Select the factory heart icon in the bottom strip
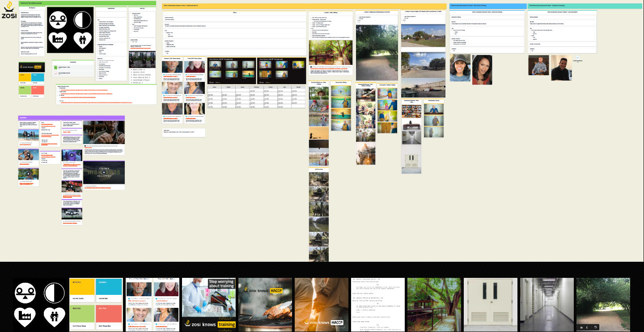644x332 pixels. click(x=25, y=317)
